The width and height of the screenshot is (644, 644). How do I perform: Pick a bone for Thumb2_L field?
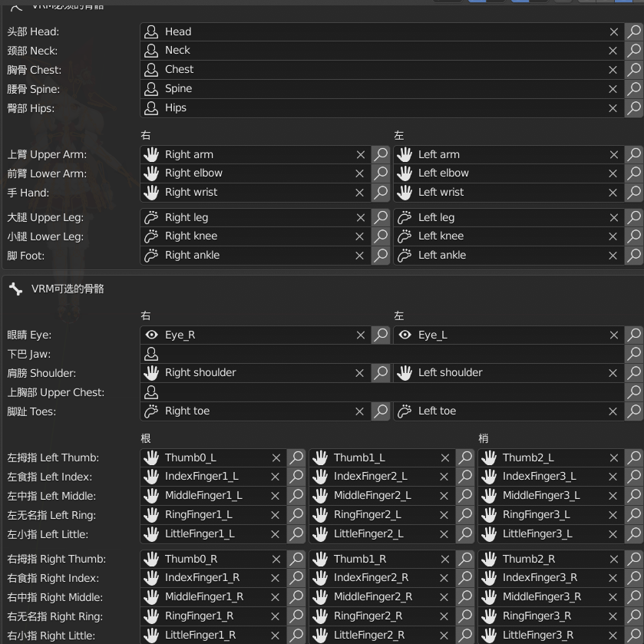(634, 457)
